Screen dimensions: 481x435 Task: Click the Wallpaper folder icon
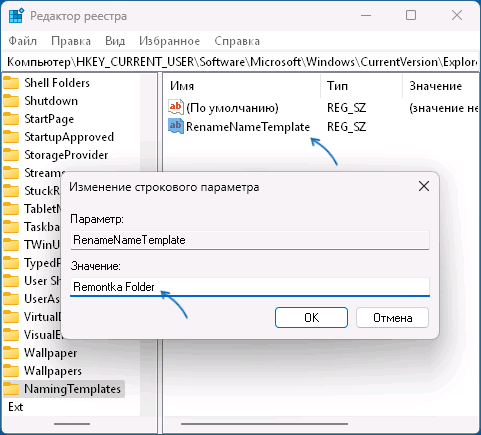11,353
